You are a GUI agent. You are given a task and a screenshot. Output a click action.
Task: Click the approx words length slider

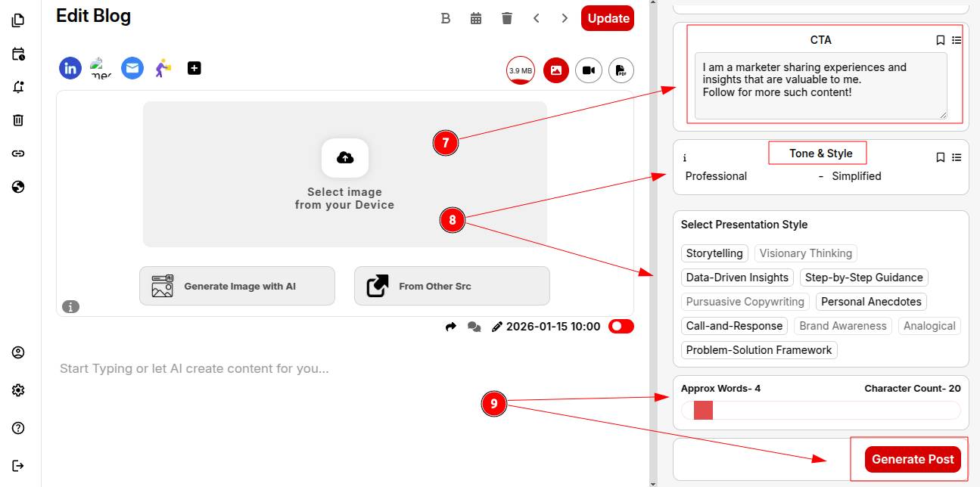pos(820,411)
